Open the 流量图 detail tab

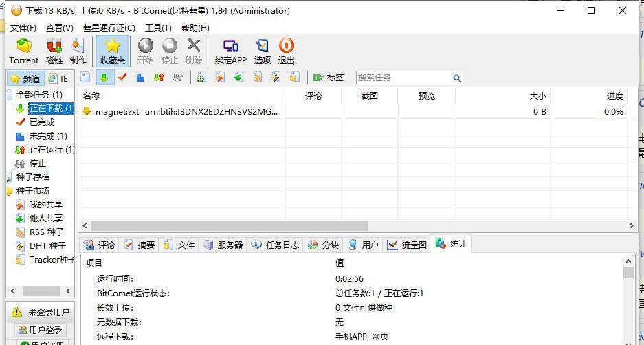[408, 245]
